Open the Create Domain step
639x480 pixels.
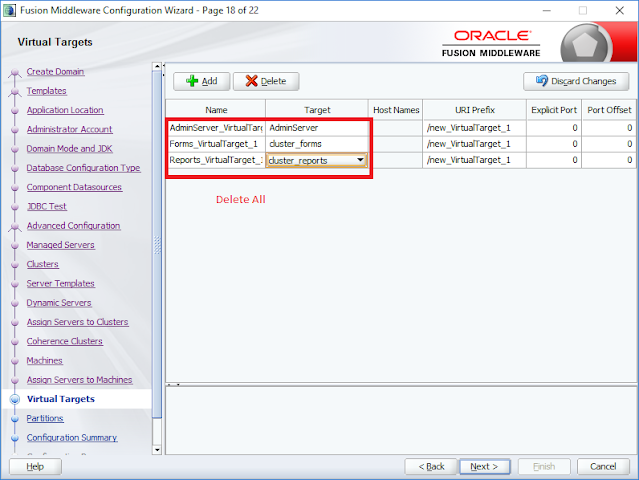(55, 72)
